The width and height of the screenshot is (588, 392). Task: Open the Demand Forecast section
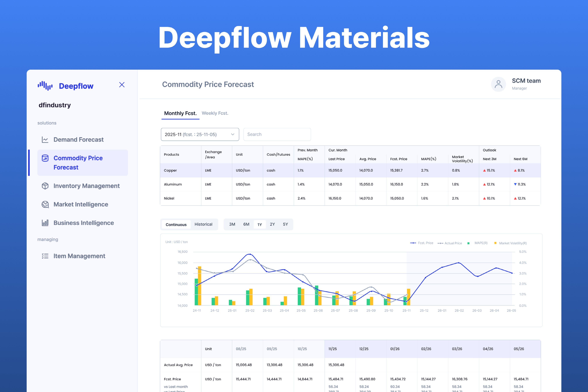click(78, 139)
